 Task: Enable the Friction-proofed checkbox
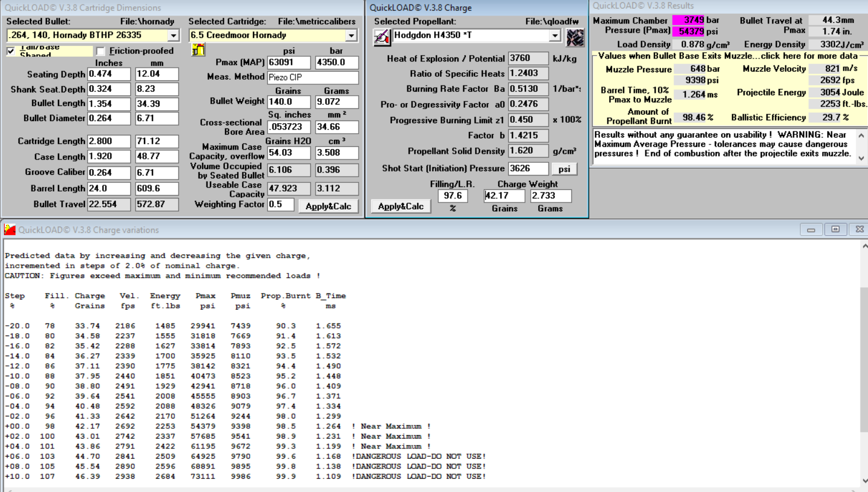(100, 51)
